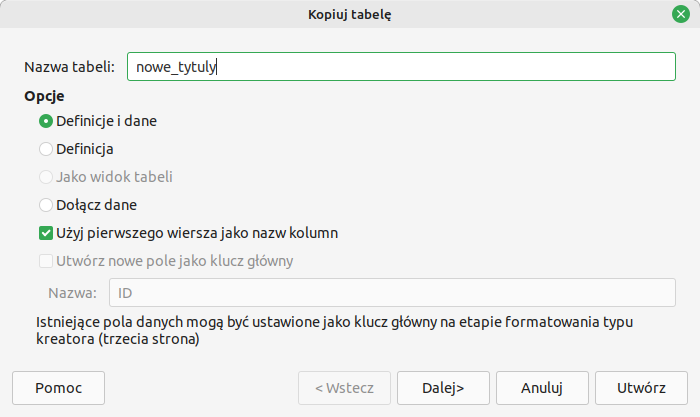Select the Definicje i dane radio button
This screenshot has width=700, height=417.
click(46, 121)
